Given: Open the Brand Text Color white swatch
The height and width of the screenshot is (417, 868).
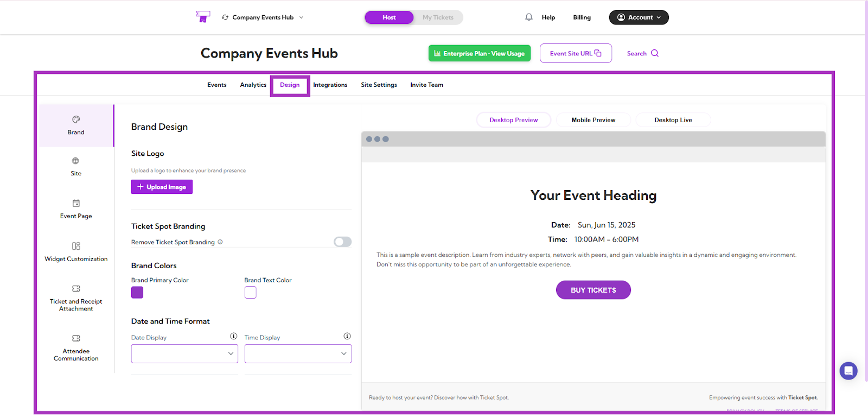Looking at the screenshot, I should coord(251,293).
